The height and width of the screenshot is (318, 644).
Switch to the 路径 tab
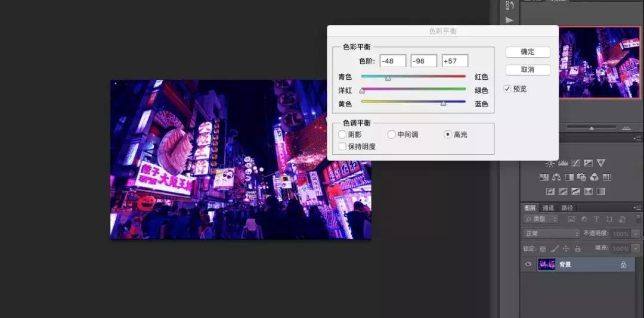tap(567, 208)
